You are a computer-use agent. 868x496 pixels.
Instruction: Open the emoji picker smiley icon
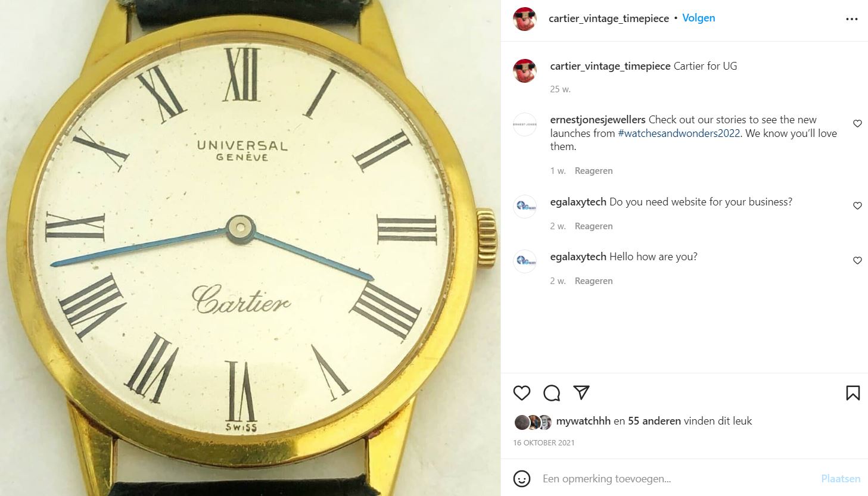click(x=522, y=479)
